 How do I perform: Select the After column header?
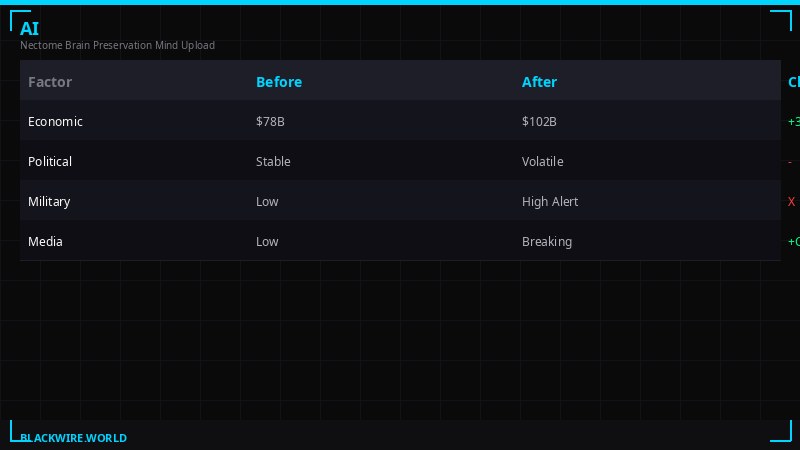click(539, 82)
